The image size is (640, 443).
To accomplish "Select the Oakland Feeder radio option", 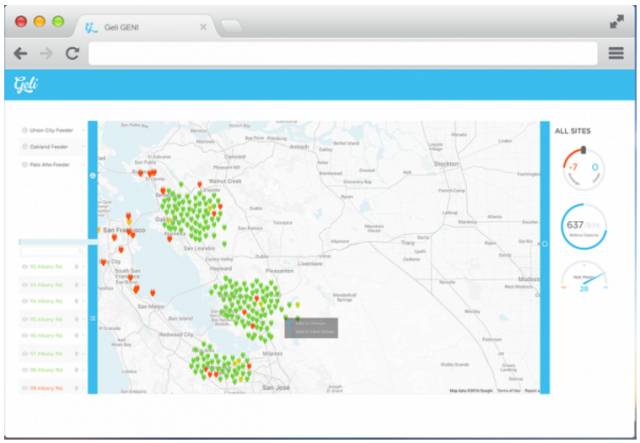I will click(x=25, y=147).
